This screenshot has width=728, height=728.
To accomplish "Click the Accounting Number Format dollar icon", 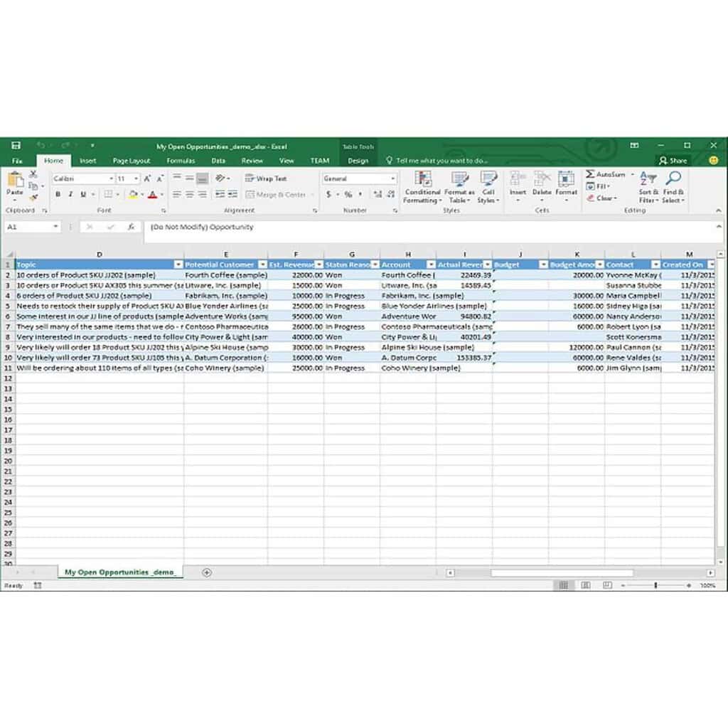I will pyautogui.click(x=328, y=195).
